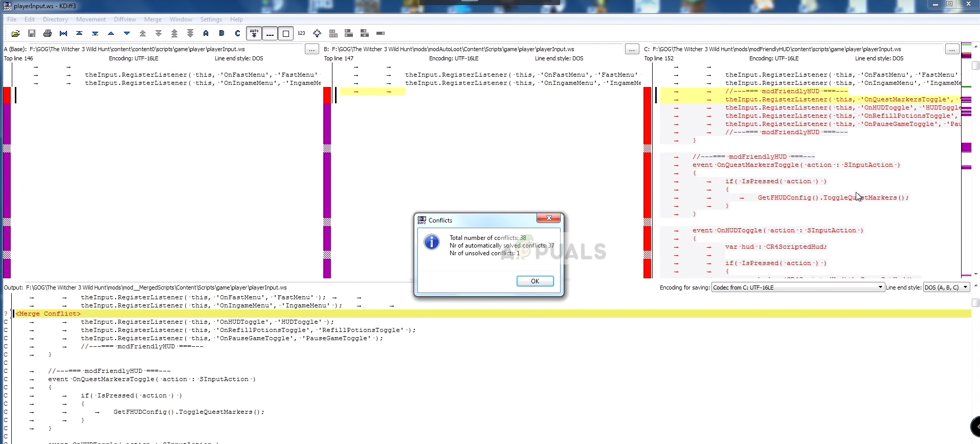Viewport: 980px width, 444px height.
Task: Open the Settings menu
Action: [x=211, y=19]
